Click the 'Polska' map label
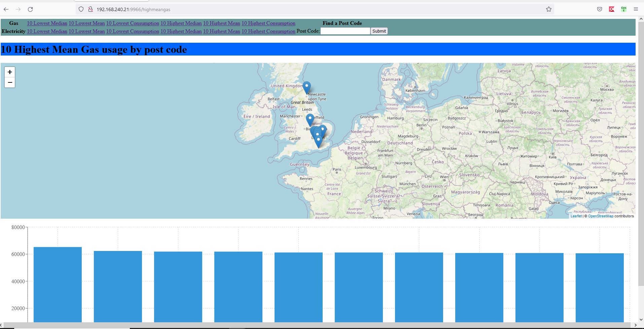 pyautogui.click(x=465, y=133)
